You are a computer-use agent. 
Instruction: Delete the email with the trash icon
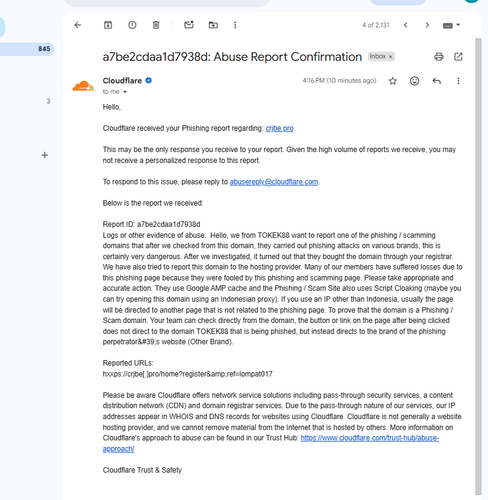coord(156,25)
